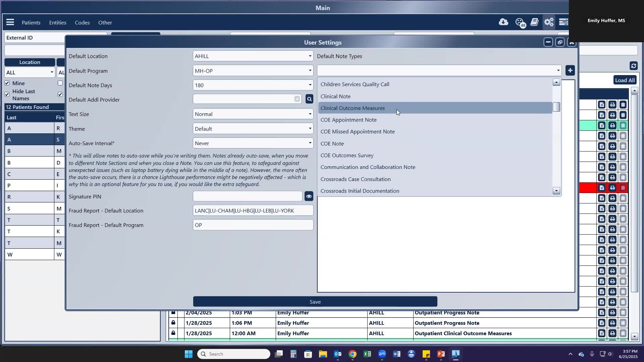The width and height of the screenshot is (644, 362).
Task: Click the trash icon on the green-highlighted row
Action: 623,125
